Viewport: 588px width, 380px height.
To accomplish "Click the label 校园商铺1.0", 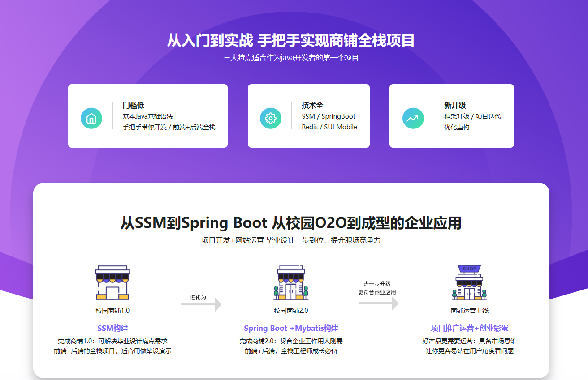I will [x=112, y=311].
